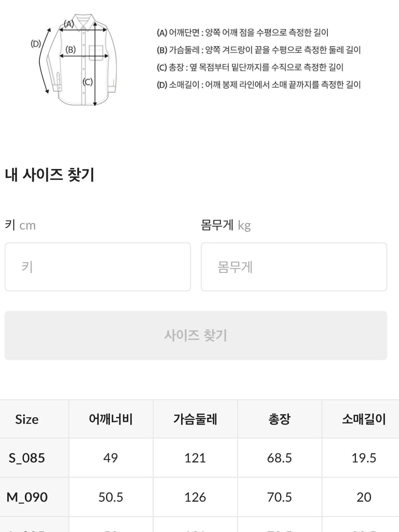Tap the 사이즈 찾기 button

196,335
